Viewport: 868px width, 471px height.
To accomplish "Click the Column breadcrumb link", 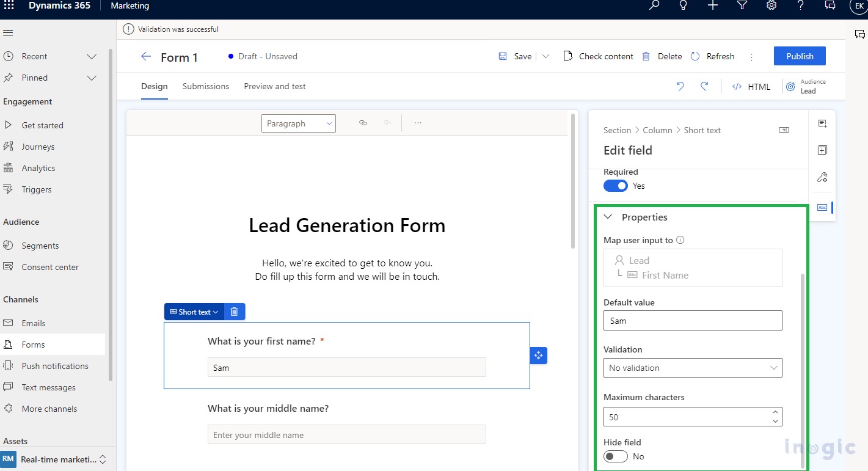I will [657, 130].
